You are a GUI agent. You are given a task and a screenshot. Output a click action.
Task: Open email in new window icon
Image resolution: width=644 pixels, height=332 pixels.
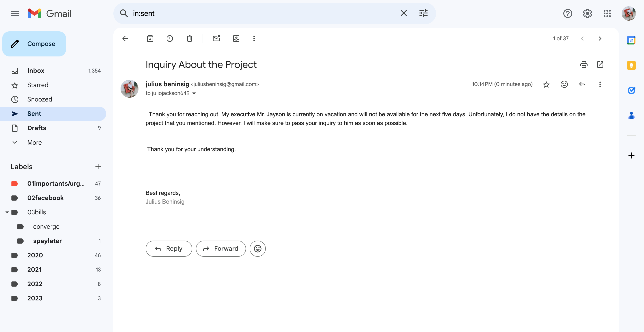pyautogui.click(x=600, y=65)
